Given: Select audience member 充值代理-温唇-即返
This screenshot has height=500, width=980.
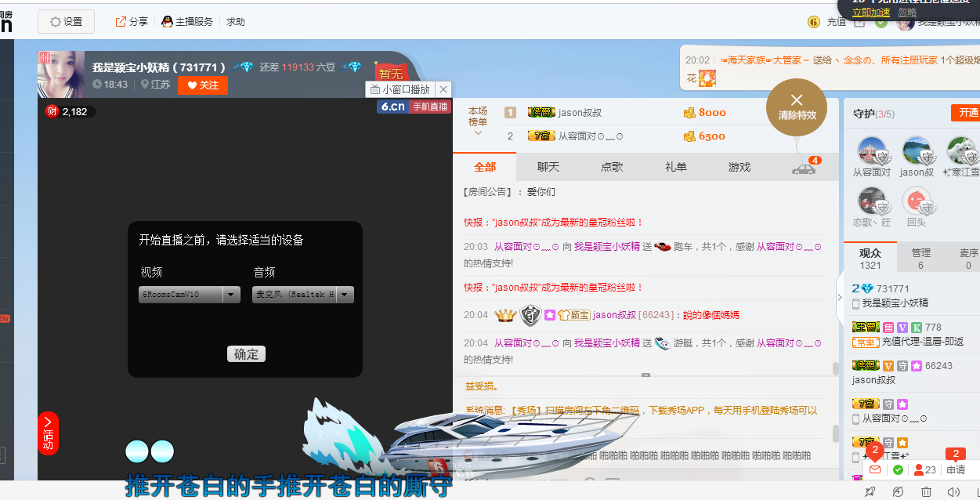Looking at the screenshot, I should click(x=913, y=335).
